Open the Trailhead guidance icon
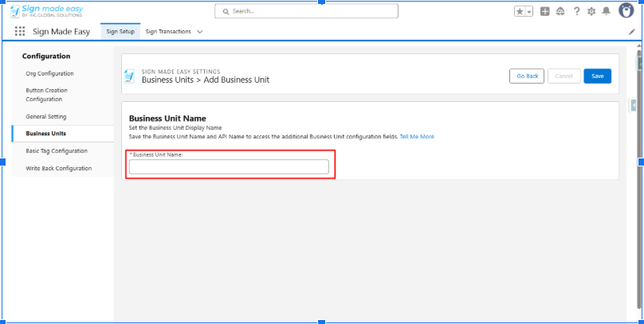 pos(560,11)
